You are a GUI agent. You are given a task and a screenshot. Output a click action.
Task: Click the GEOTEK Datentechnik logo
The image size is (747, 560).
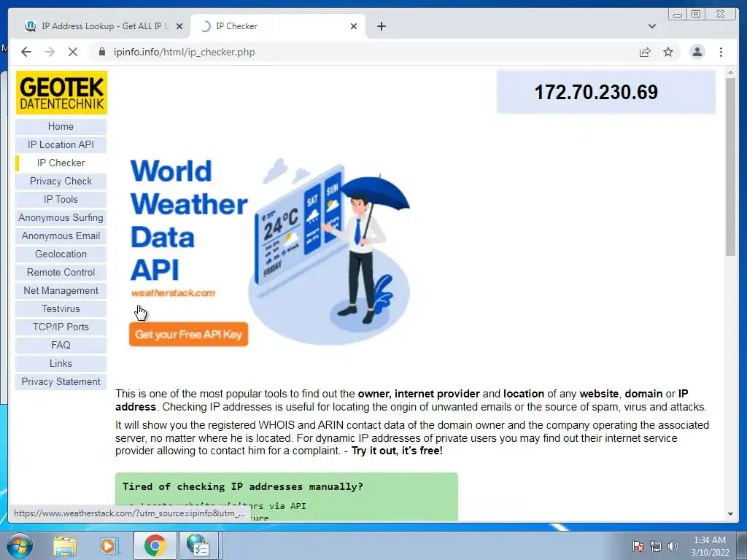click(x=61, y=93)
